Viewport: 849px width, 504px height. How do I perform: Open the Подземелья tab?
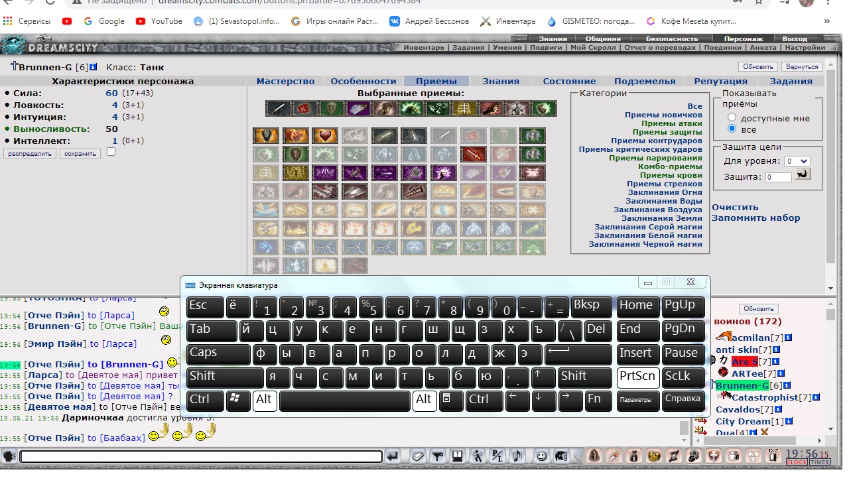click(645, 81)
